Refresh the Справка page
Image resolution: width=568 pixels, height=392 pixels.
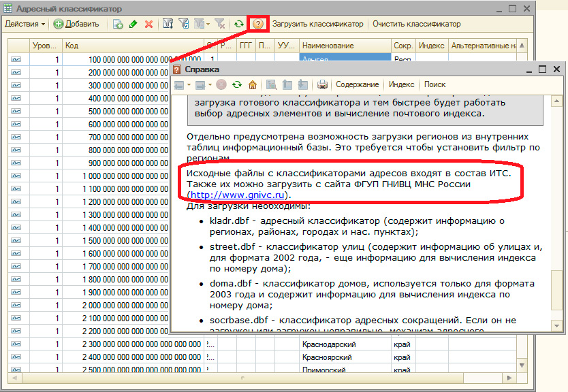(x=237, y=84)
